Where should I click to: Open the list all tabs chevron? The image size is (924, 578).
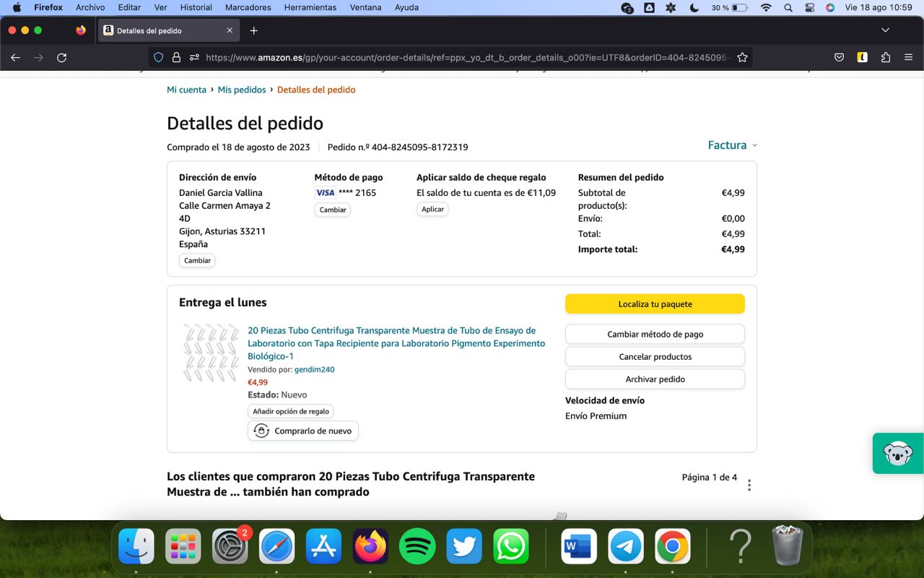click(x=885, y=30)
